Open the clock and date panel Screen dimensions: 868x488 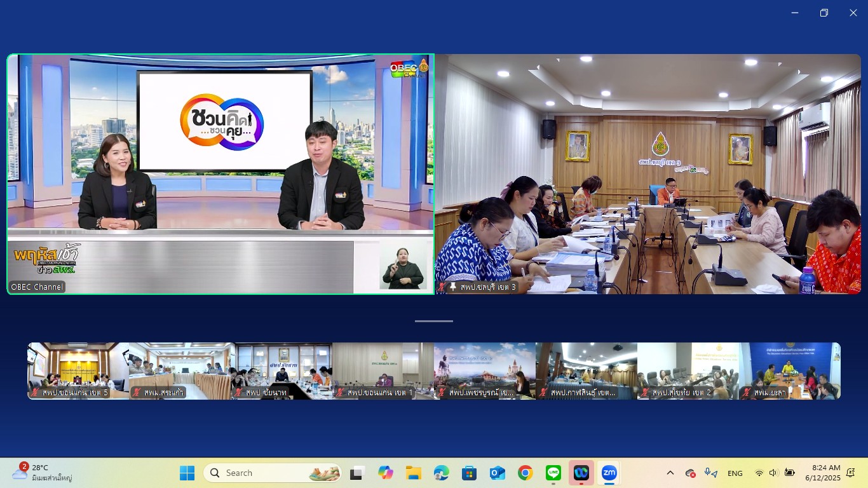(822, 473)
